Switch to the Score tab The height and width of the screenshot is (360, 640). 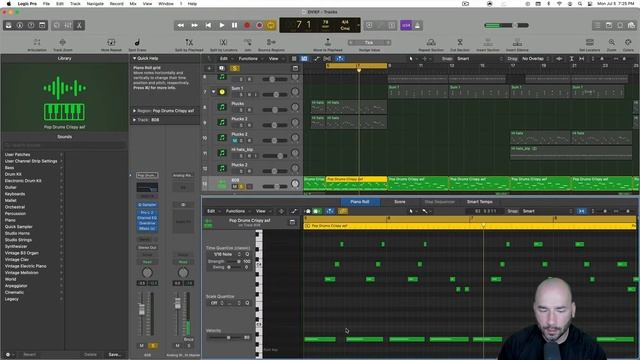[400, 202]
